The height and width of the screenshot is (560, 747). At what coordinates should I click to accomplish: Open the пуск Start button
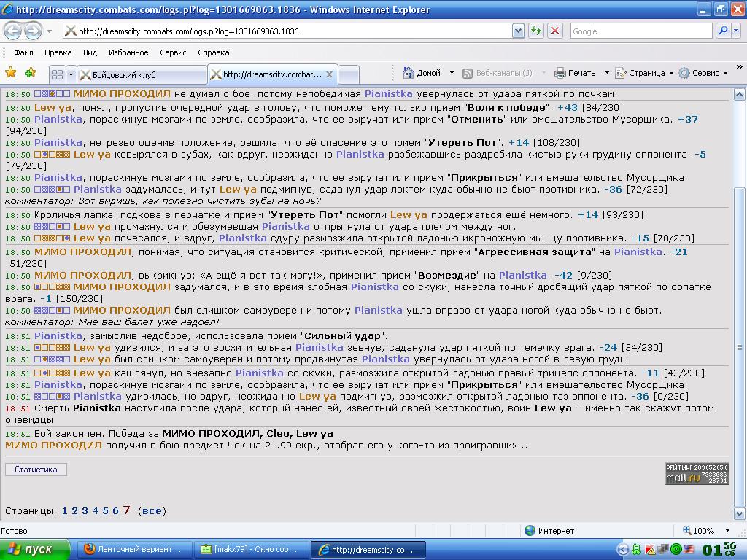point(35,550)
